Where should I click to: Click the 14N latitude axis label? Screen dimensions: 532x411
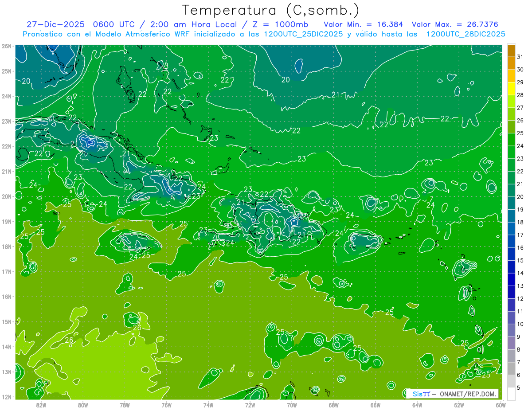tap(6, 347)
